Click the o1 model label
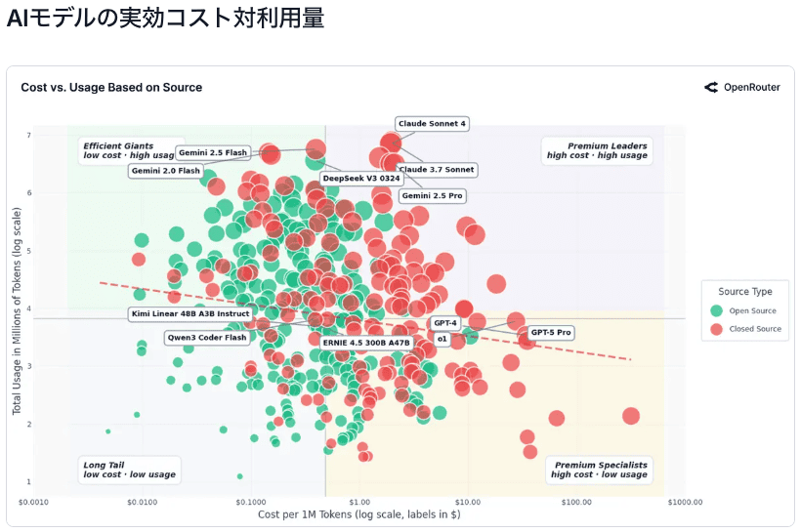The image size is (800, 532). (x=442, y=340)
